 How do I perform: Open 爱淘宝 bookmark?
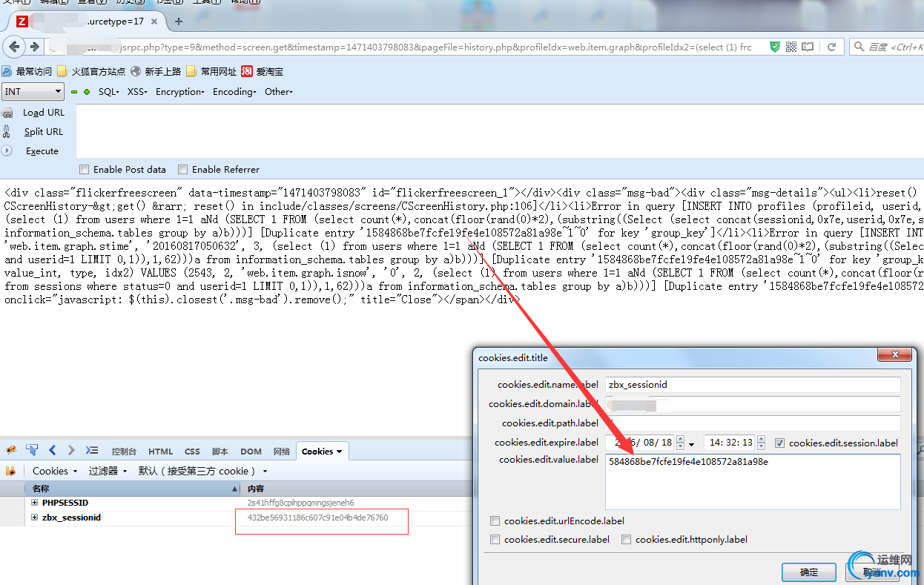(x=262, y=71)
